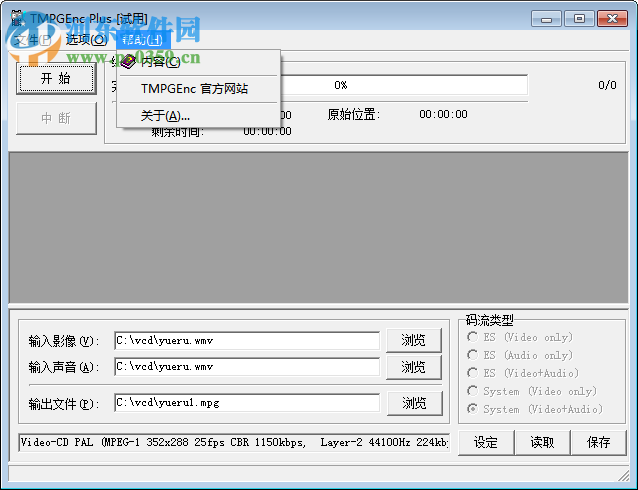Choose 关于(A)... menu item

point(199,116)
